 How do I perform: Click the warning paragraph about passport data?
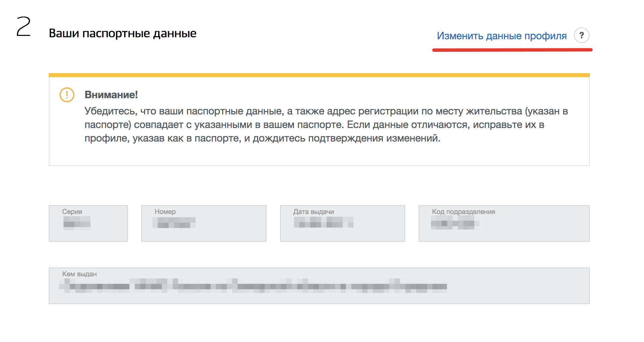point(315,125)
